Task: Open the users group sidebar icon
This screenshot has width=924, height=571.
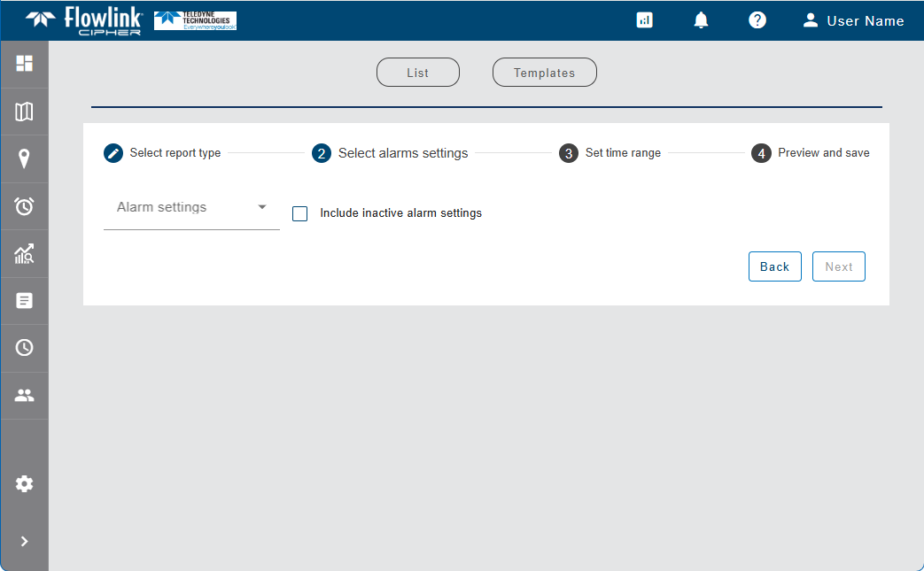Action: tap(24, 396)
